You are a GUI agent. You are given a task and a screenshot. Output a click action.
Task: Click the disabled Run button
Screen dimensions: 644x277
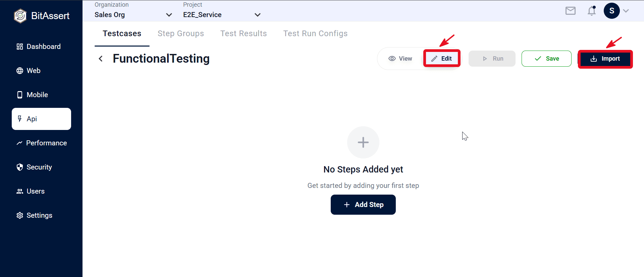(492, 59)
